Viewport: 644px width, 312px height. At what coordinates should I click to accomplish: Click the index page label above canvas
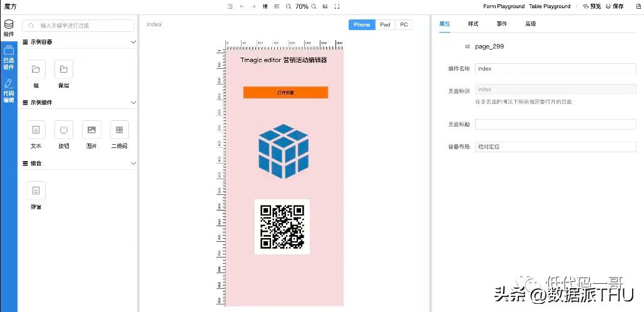(155, 24)
